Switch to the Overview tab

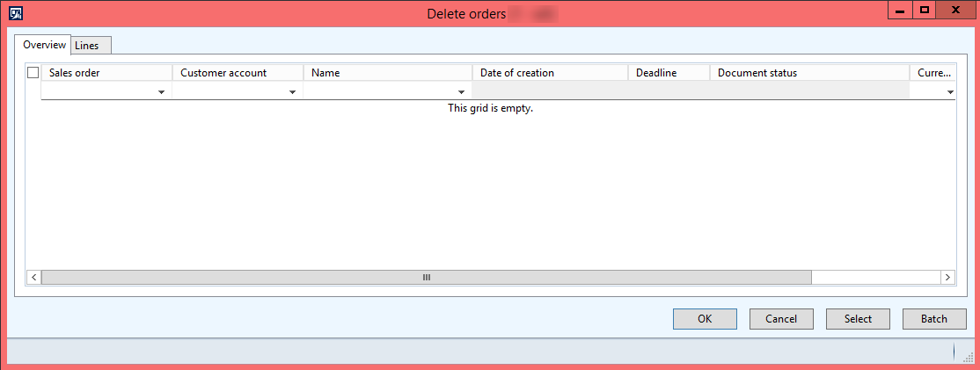[x=44, y=45]
